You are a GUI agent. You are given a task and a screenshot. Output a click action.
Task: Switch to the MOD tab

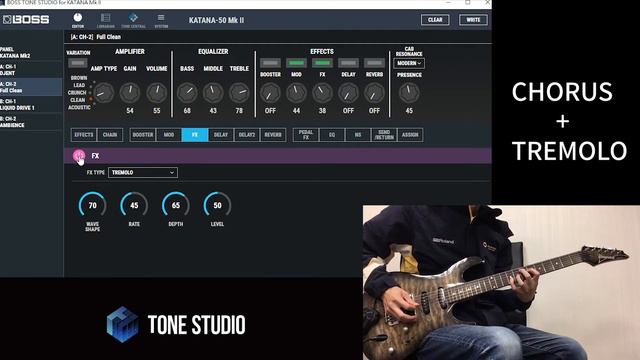click(x=169, y=135)
